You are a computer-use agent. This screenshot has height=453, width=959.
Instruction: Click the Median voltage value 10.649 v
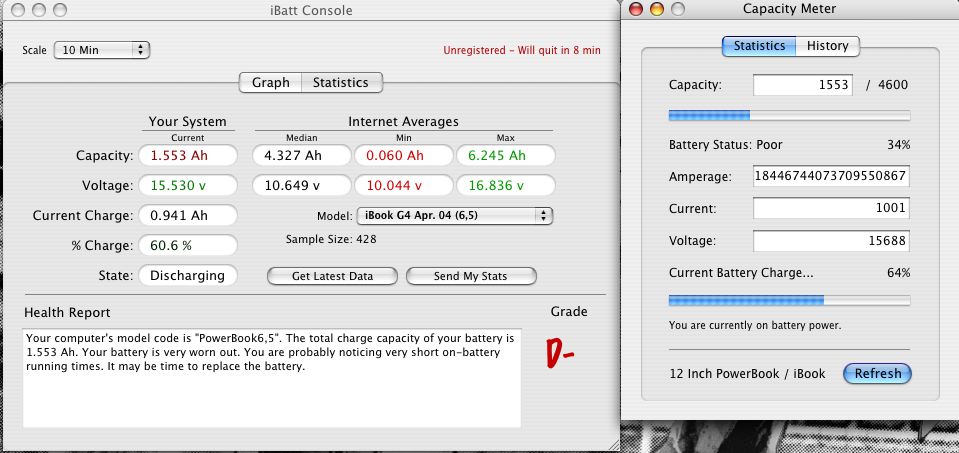302,185
